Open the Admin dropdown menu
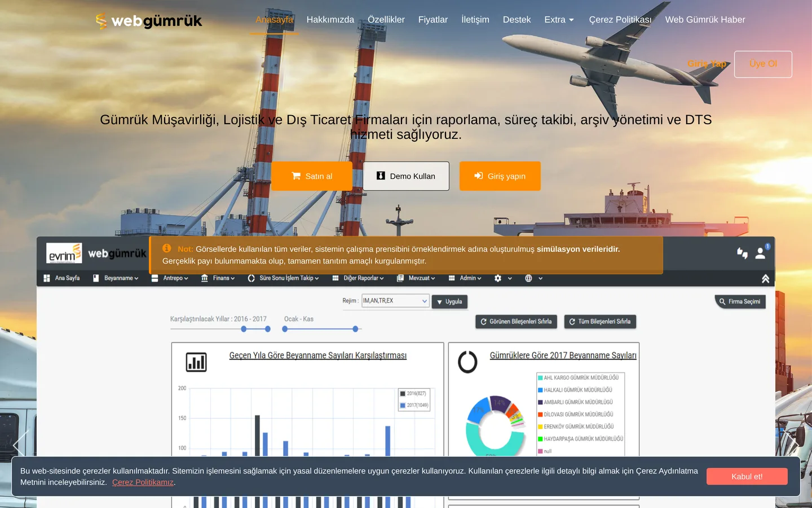Viewport: 812px width, 508px height. coord(465,278)
